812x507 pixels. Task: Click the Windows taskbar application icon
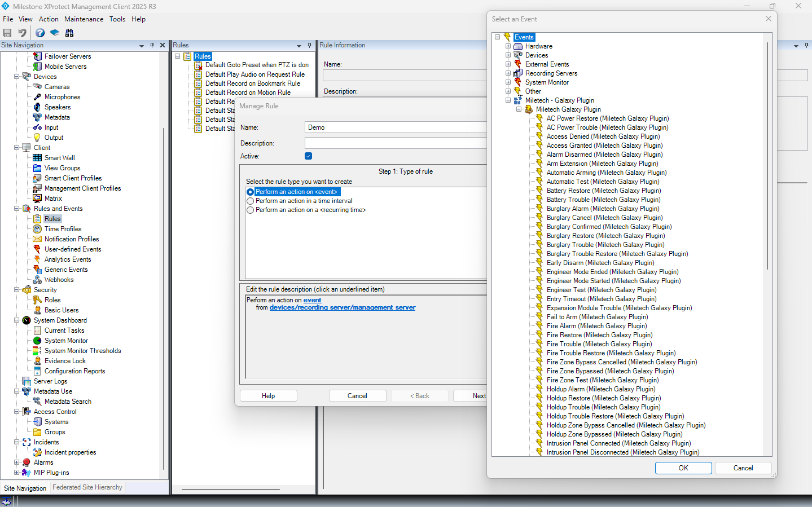coord(6,501)
